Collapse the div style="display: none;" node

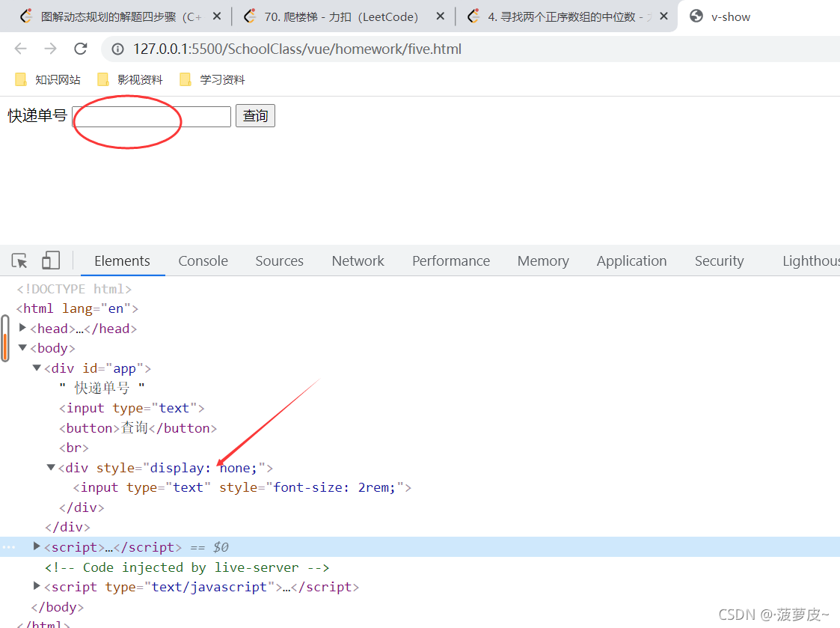pyautogui.click(x=51, y=467)
